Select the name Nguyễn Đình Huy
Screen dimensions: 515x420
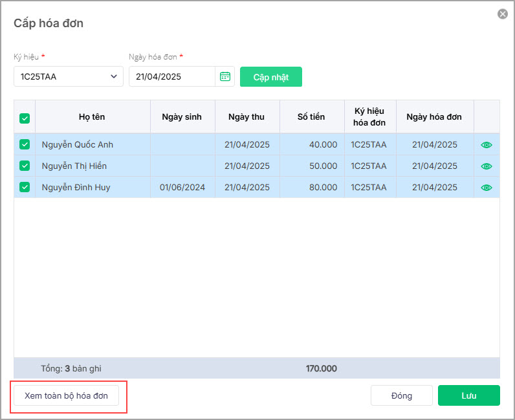pos(76,187)
